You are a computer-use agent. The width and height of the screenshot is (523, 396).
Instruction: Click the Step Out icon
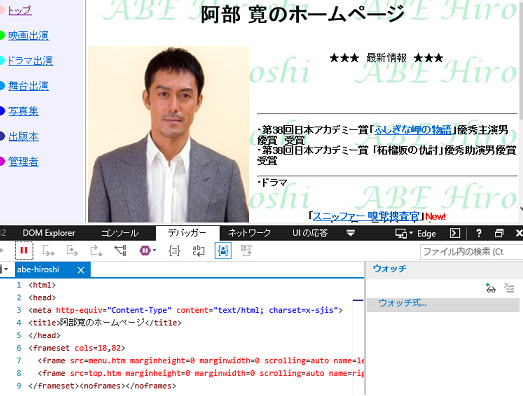[x=96, y=251]
